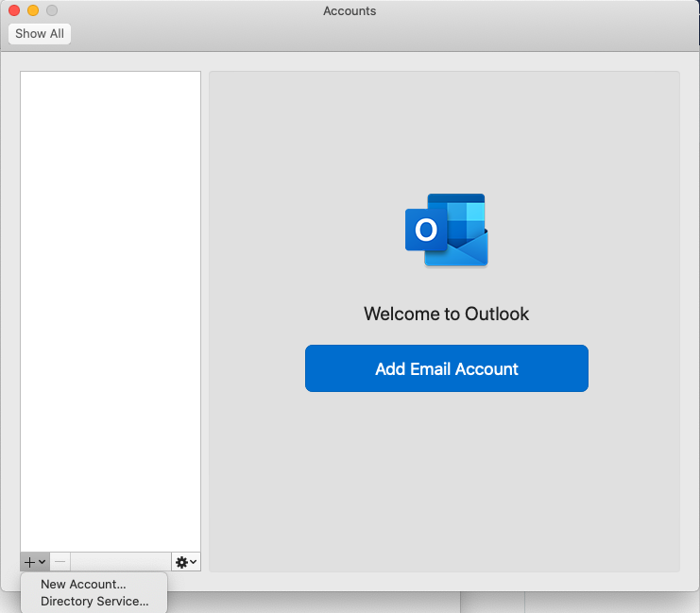Click the gray zoom window button

coord(52,10)
